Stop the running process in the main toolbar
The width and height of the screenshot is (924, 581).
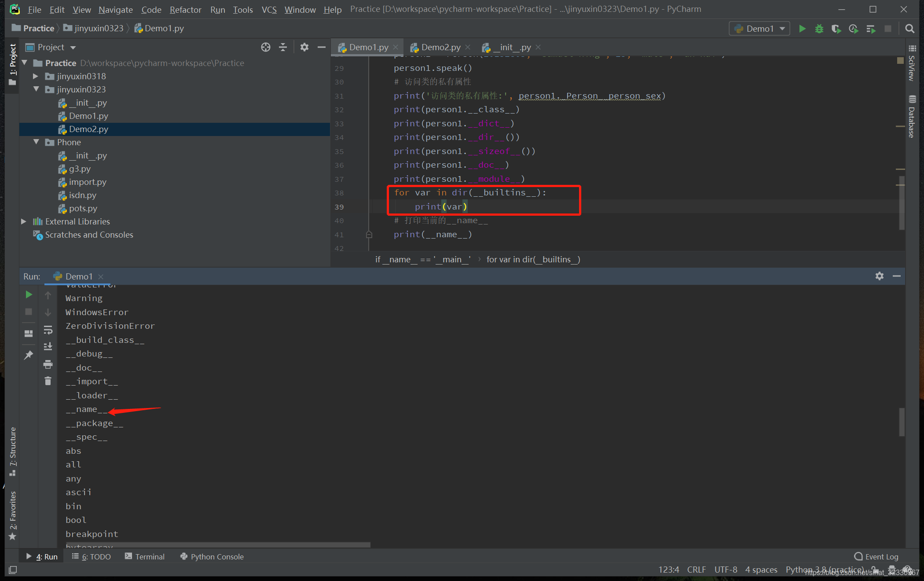point(888,29)
